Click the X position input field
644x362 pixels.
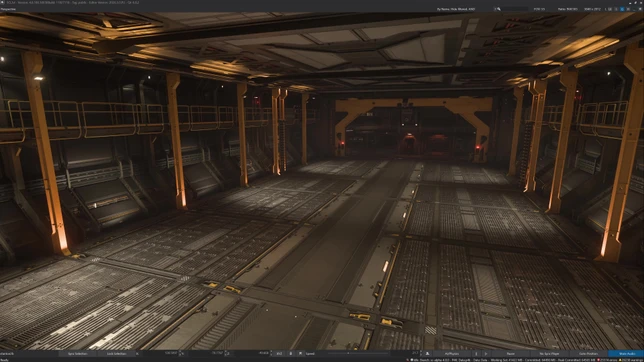(161, 353)
